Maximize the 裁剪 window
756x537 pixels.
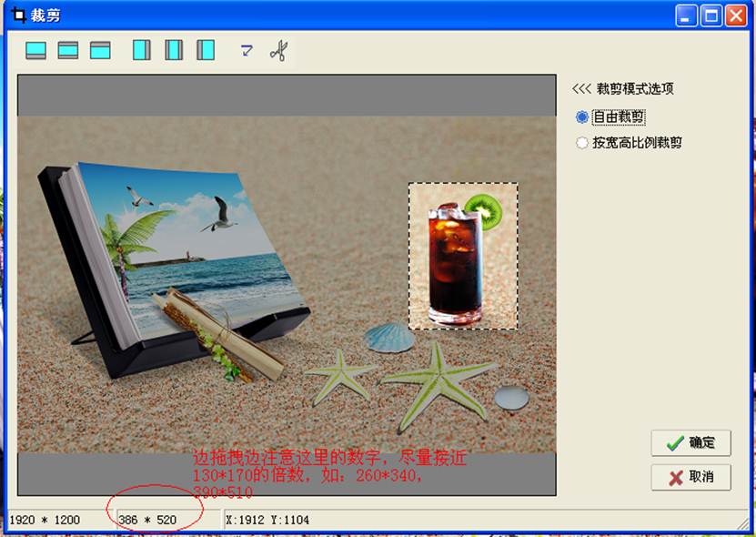[711, 15]
